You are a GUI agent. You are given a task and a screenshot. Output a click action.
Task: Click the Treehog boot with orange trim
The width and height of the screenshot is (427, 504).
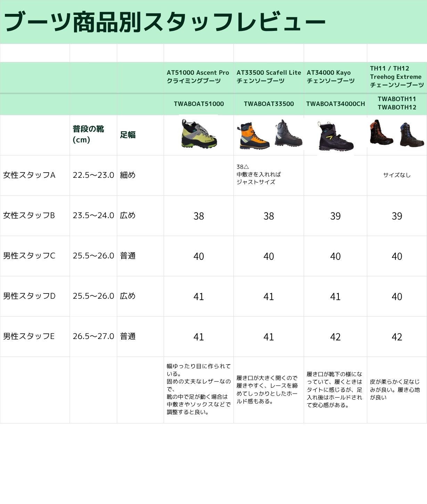pyautogui.click(x=381, y=132)
